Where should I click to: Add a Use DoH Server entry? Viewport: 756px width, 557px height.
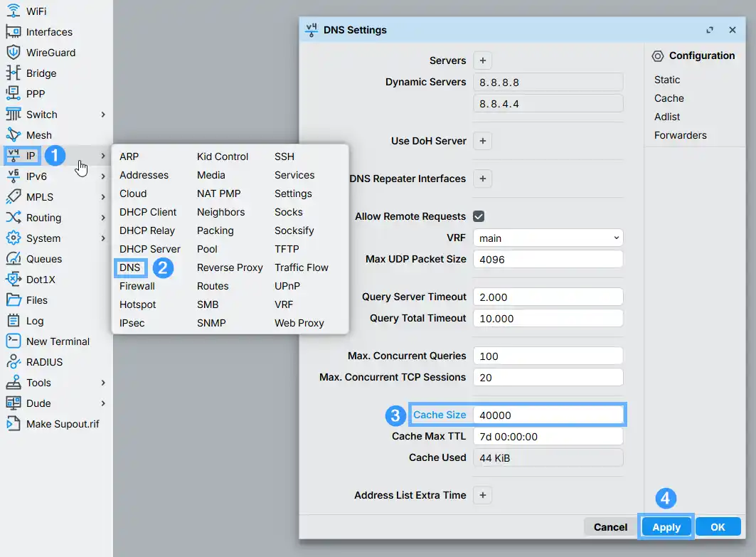[x=483, y=141]
